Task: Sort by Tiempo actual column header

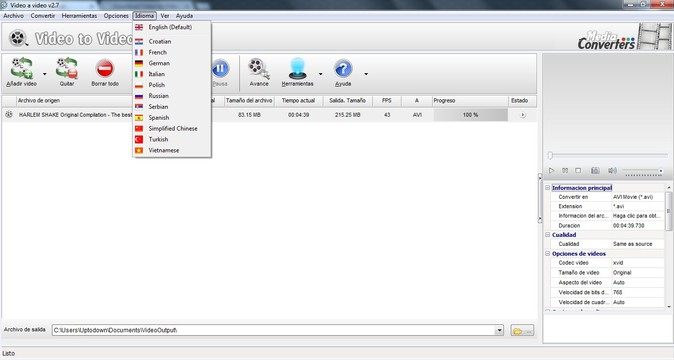Action: coord(298,101)
